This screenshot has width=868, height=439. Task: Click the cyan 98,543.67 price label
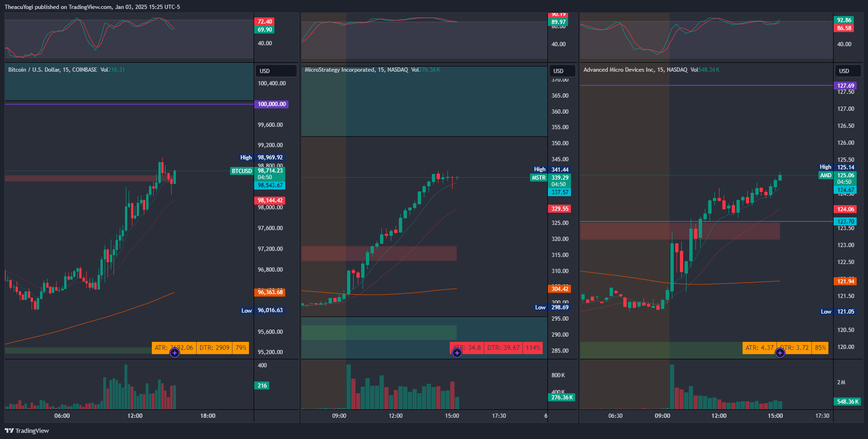point(270,185)
